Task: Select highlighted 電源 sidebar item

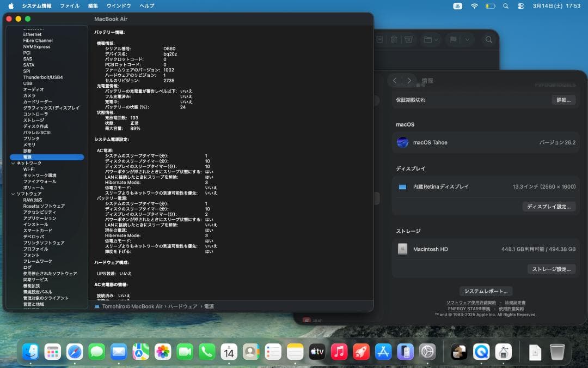Action: (47, 157)
